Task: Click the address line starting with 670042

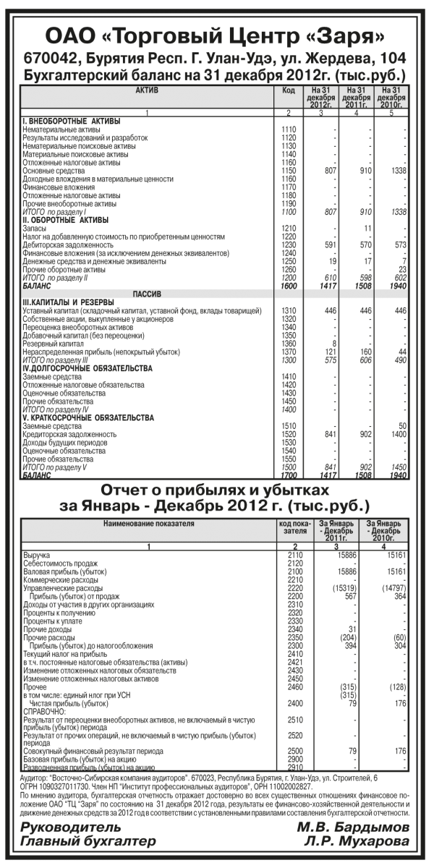Action: click(216, 58)
